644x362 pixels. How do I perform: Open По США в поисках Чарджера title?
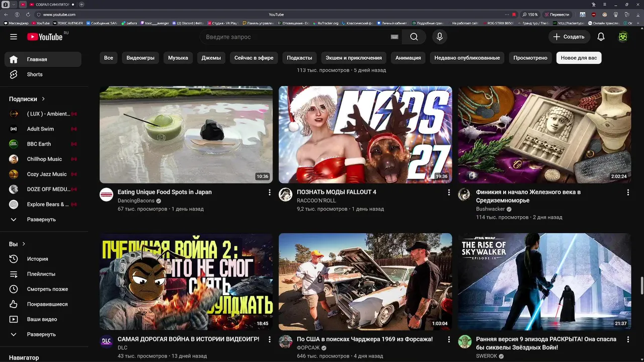(x=365, y=339)
